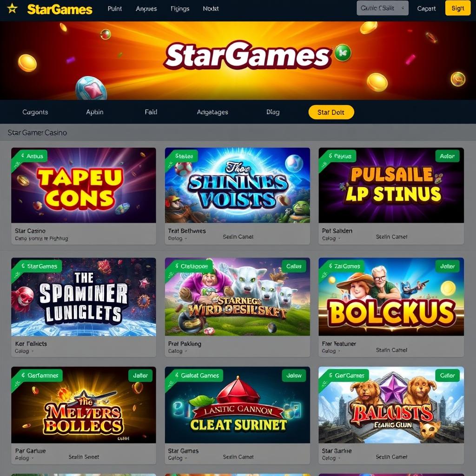This screenshot has height=476, width=476.
Task: Click the Ador badge on Pulsaile game
Action: point(447,156)
